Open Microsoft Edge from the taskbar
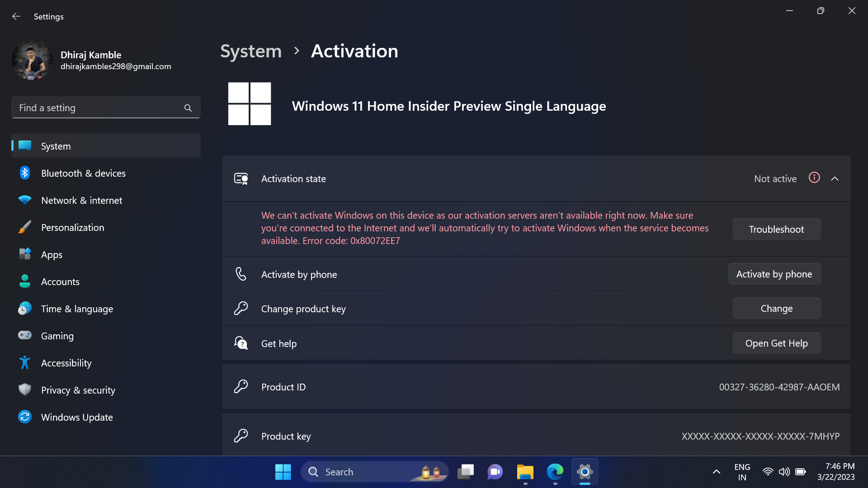Viewport: 868px width, 488px height. pos(555,472)
